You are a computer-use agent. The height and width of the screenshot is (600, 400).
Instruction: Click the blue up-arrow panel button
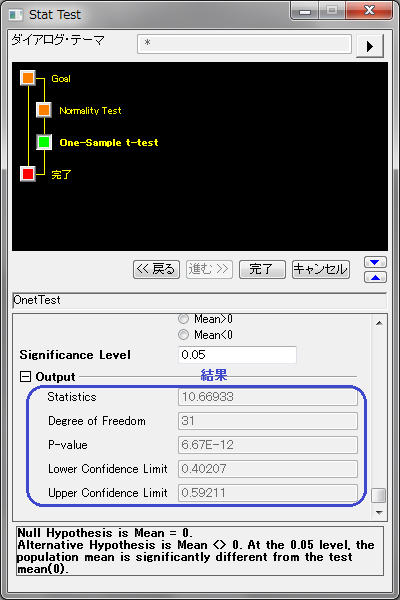[x=375, y=277]
